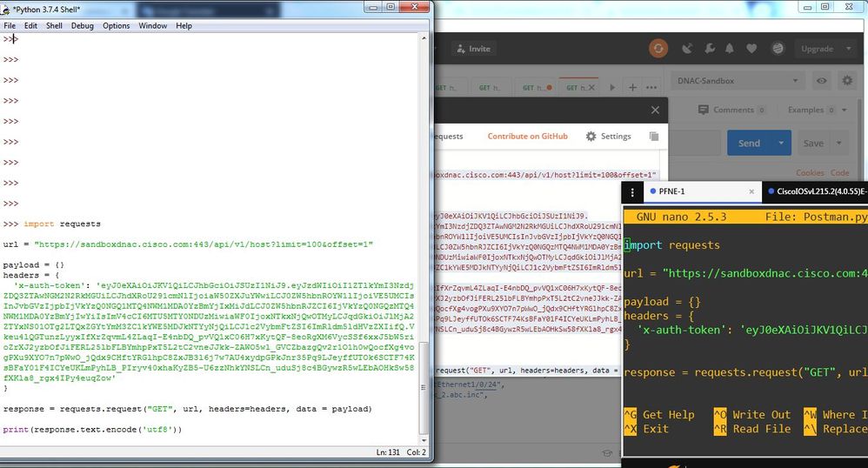Open the Postman tab options ellipsis
The width and height of the screenshot is (868, 468).
click(x=651, y=88)
